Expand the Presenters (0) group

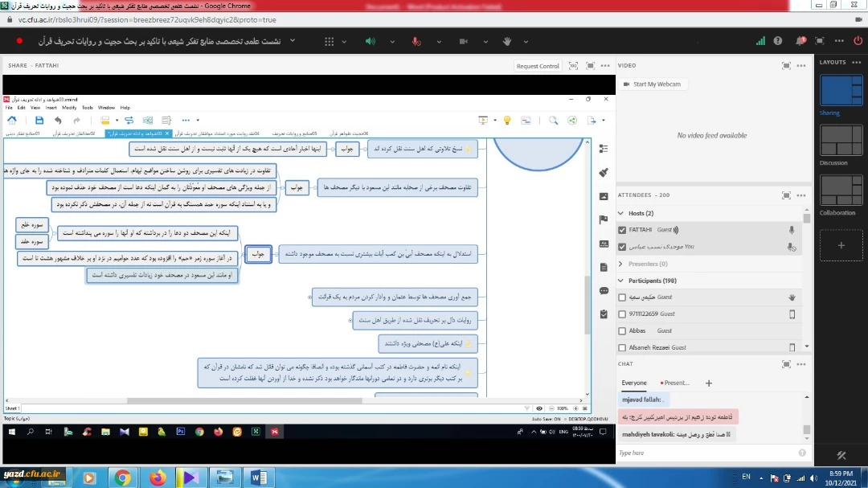pyautogui.click(x=620, y=264)
